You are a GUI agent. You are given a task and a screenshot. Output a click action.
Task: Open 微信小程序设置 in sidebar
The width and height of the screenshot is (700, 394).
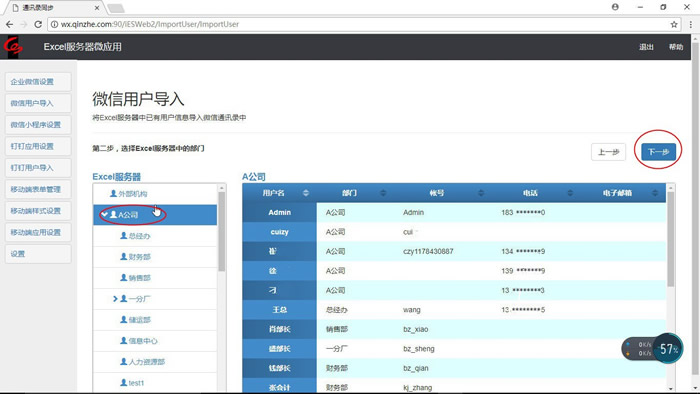click(x=38, y=124)
